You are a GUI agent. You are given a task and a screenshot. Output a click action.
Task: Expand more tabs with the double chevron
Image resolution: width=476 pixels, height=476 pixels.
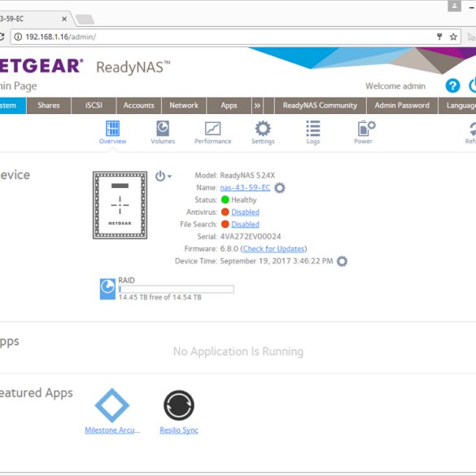tap(257, 106)
